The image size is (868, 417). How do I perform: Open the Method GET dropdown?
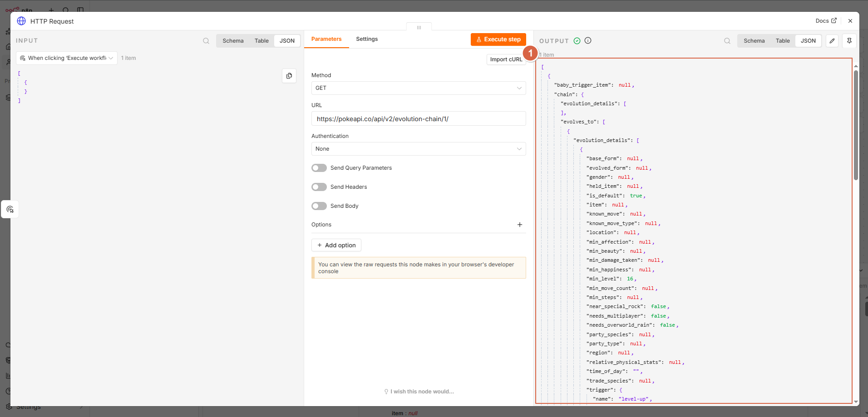point(419,88)
